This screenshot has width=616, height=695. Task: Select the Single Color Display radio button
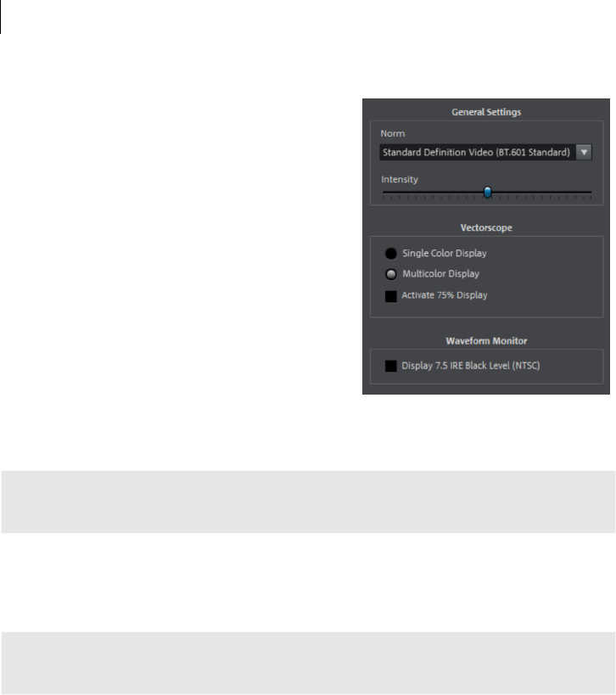391,254
